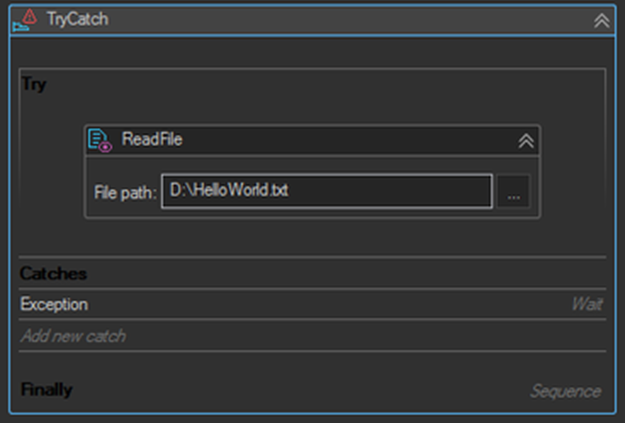Click the blue icon beside TryCatch title

[20, 27]
